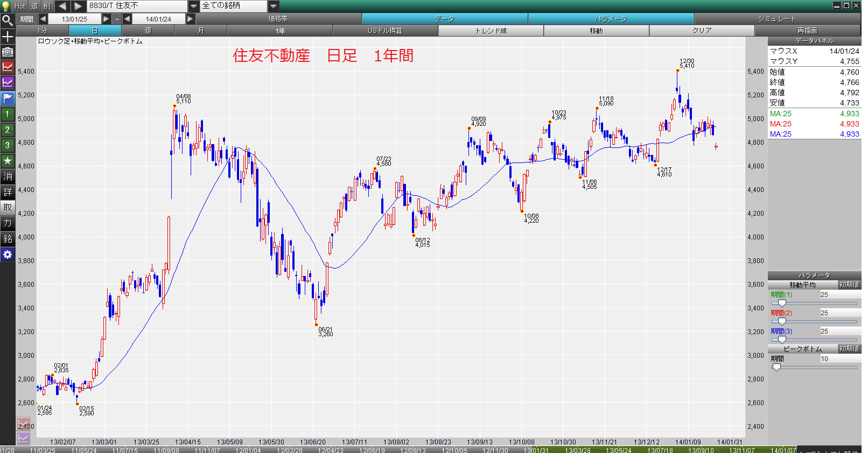Toggle the Hot button
The image size is (868, 453).
20,6
